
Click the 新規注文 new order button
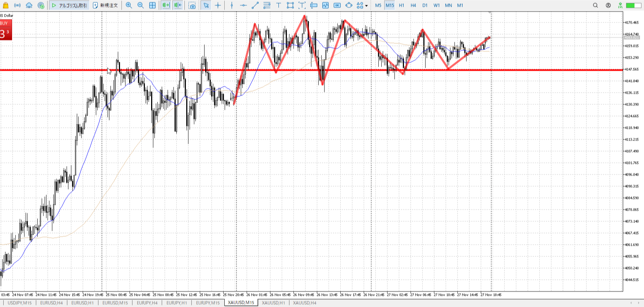tap(105, 5)
